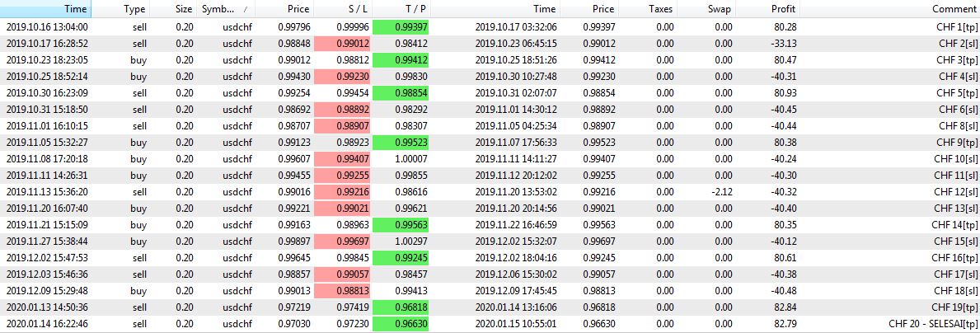Click the open time 2019.11.08 17:20:18

47,158
